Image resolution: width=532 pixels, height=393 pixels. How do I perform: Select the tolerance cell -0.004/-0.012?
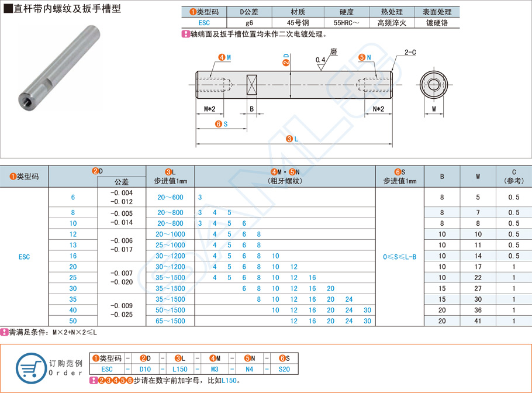point(122,197)
